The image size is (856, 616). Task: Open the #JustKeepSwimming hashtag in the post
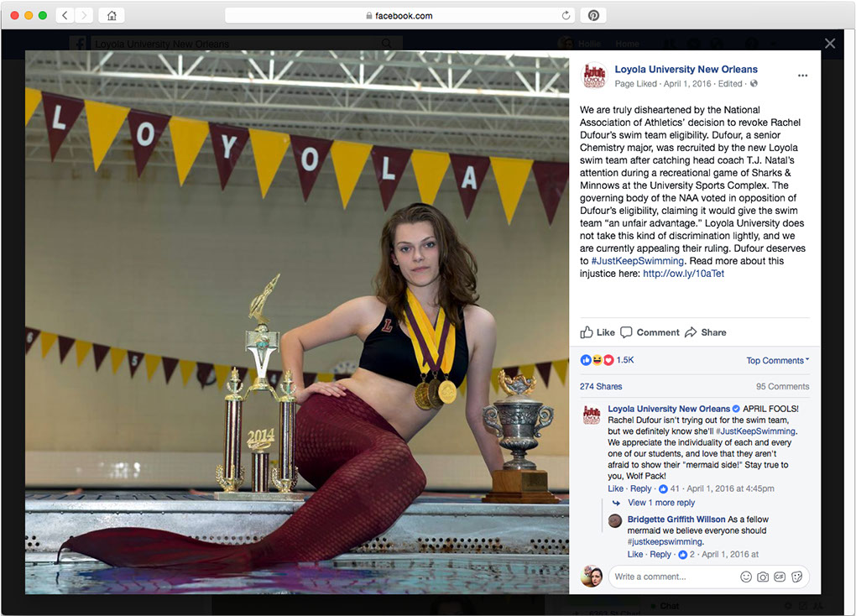(x=637, y=261)
